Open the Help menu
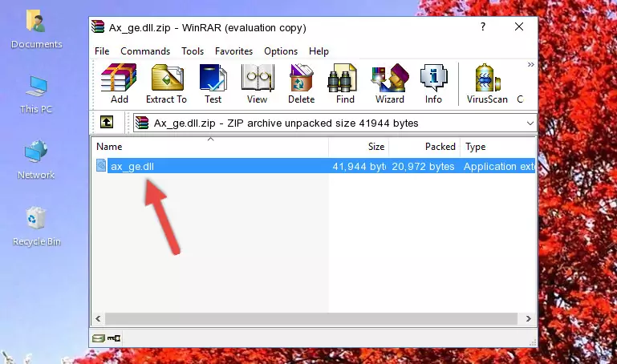 [x=319, y=51]
